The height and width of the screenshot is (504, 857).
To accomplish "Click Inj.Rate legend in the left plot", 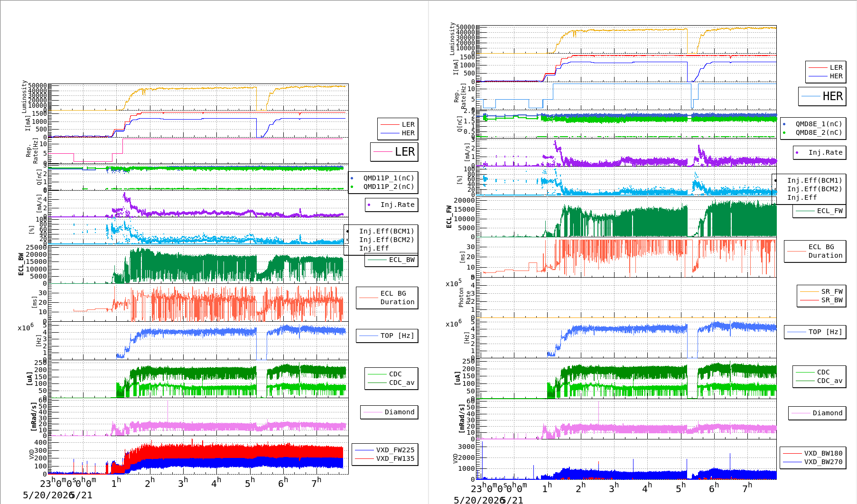I will [391, 205].
